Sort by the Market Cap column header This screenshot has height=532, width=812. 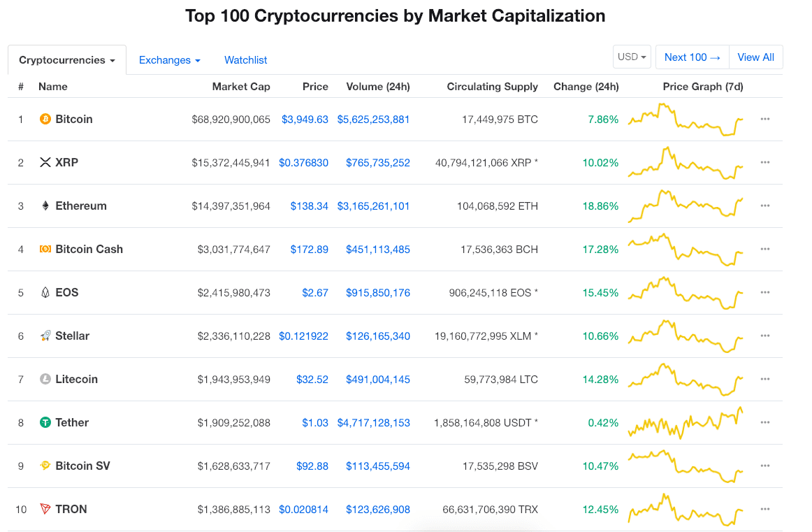click(241, 87)
